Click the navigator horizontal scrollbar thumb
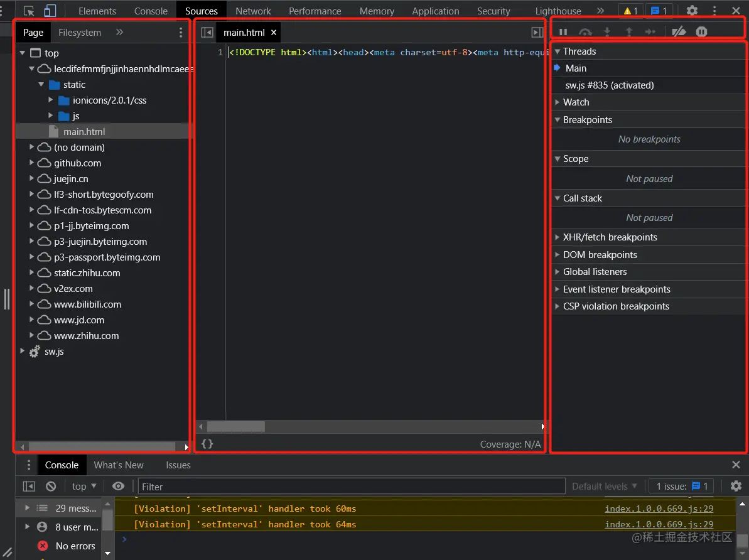The height and width of the screenshot is (560, 749). click(102, 447)
